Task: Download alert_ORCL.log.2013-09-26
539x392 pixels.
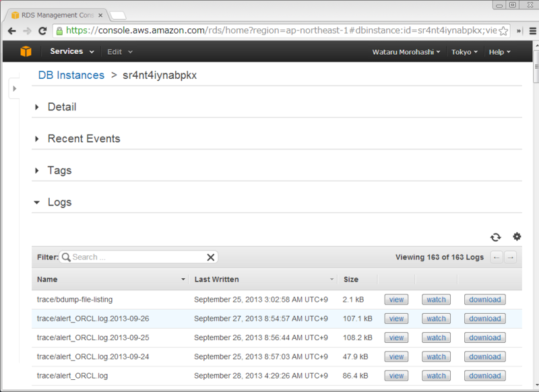Action: [485, 319]
